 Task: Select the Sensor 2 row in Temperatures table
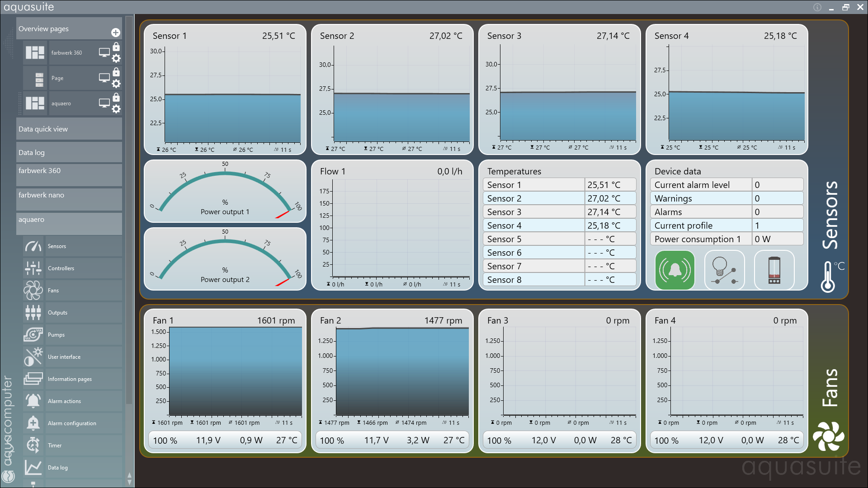(x=560, y=198)
